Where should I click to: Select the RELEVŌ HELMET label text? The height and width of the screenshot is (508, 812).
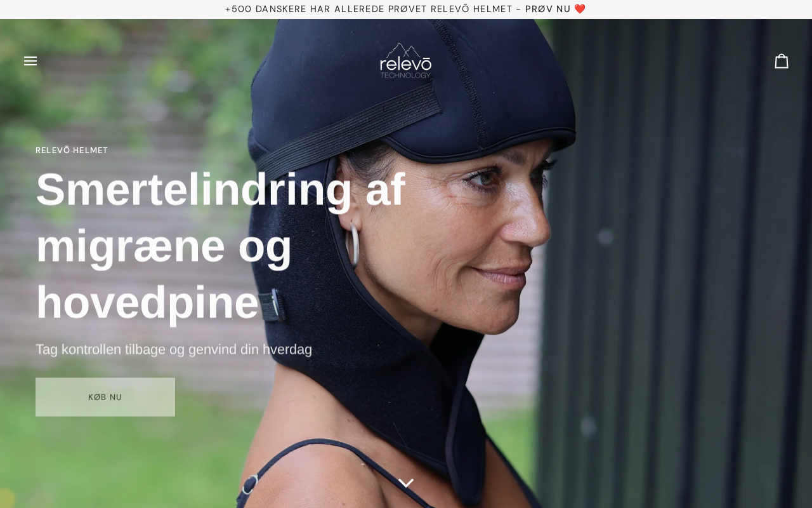click(x=72, y=150)
